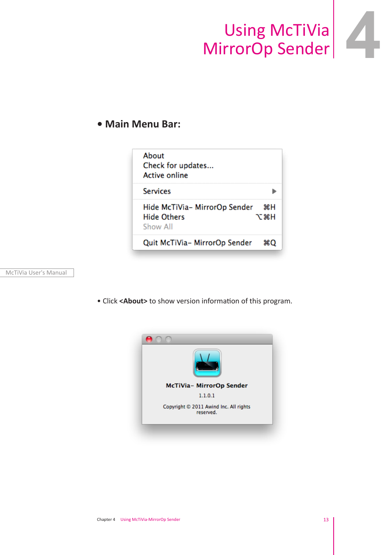Click the version number 1.1.0.1
This screenshot has height=555, width=392.
(207, 395)
